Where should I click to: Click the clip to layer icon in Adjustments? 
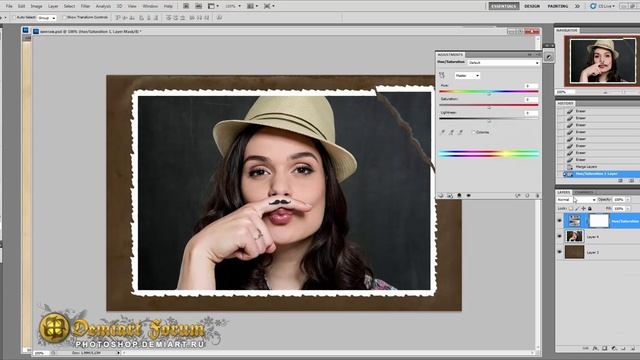coord(459,196)
